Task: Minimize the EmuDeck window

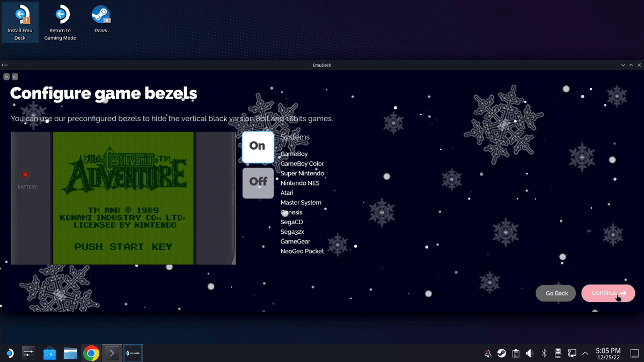Action: (x=623, y=65)
